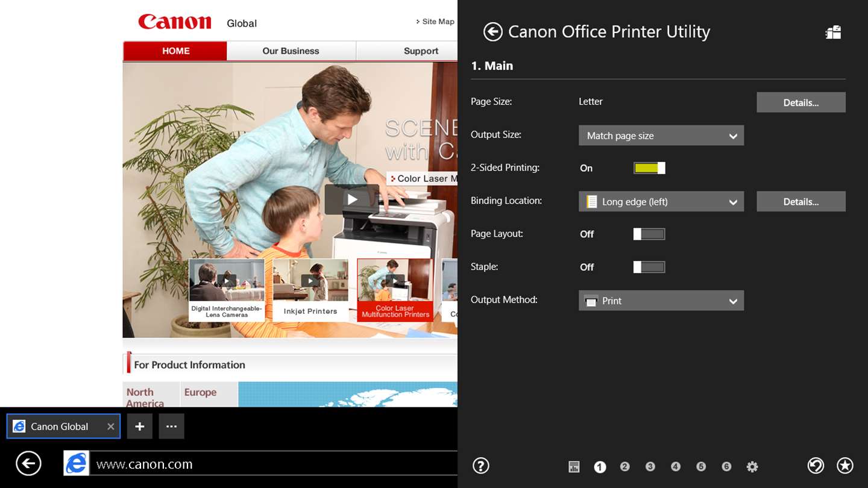Screen dimensions: 868x488
Task: Open Binding Location Details button
Action: [x=801, y=202]
